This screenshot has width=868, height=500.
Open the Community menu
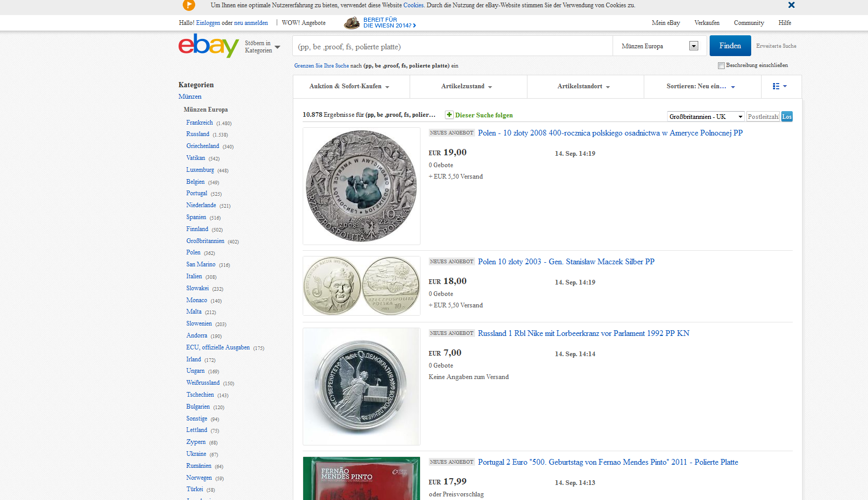coord(749,23)
